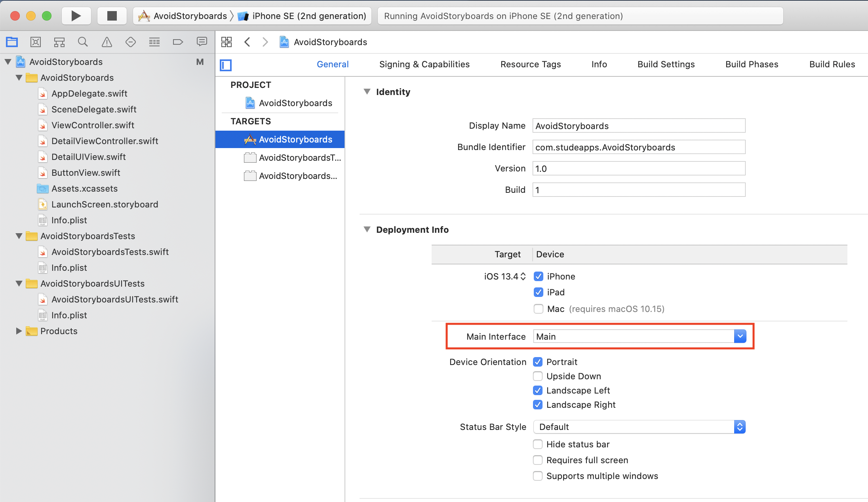Click the Stop button for running app
Viewport: 868px width, 502px height.
click(109, 16)
